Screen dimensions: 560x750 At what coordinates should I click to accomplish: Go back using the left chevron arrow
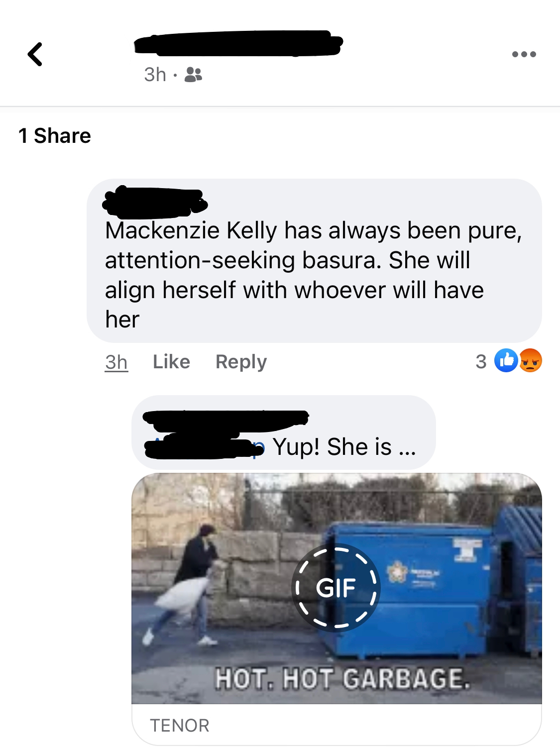click(35, 54)
